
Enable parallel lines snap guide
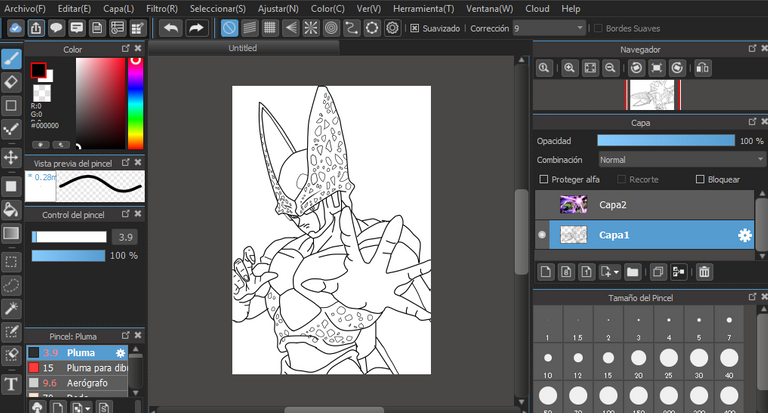(249, 28)
